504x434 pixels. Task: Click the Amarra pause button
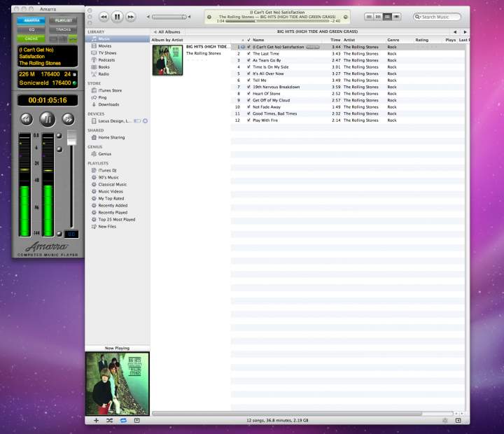(48, 119)
